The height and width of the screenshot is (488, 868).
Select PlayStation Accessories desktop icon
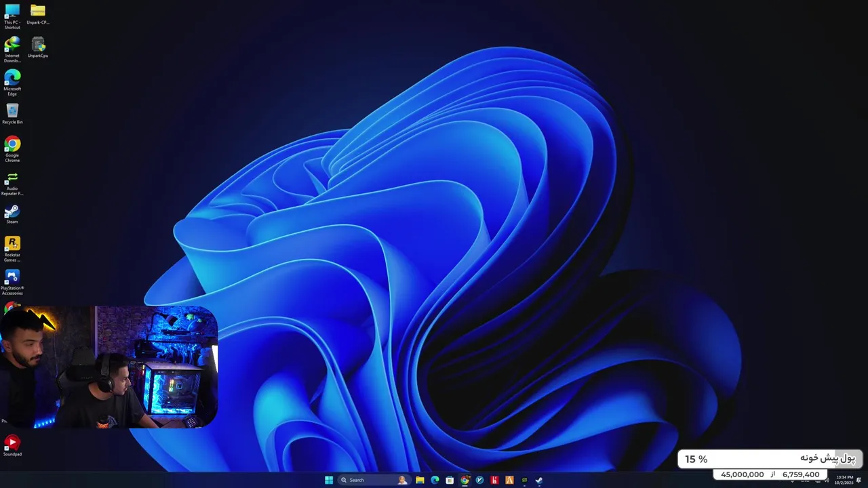[12, 282]
